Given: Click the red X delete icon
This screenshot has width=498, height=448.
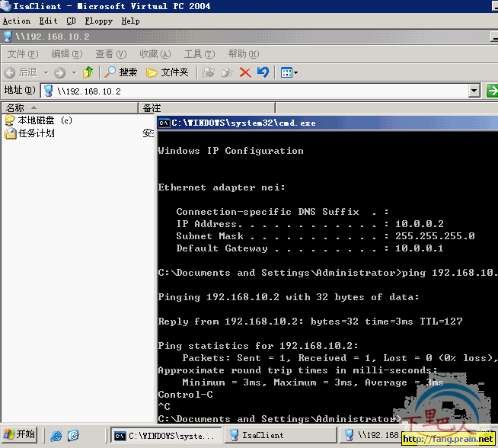Looking at the screenshot, I should (x=245, y=72).
